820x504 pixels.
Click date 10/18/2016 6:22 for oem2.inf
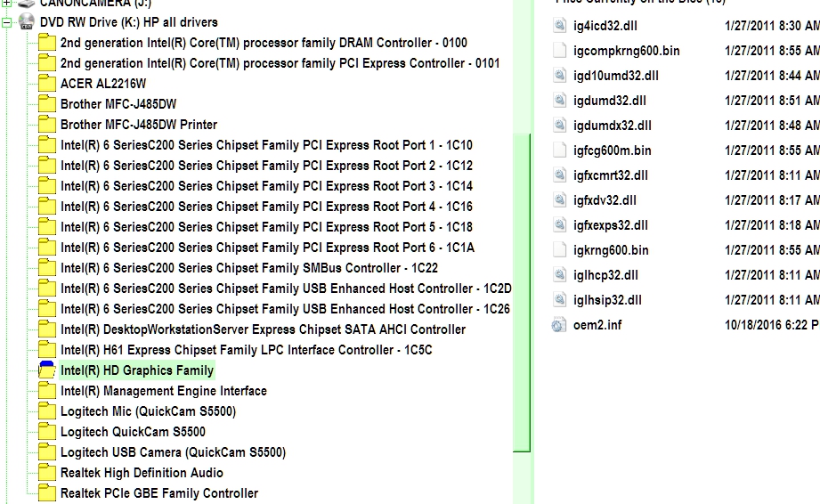pyautogui.click(x=772, y=325)
